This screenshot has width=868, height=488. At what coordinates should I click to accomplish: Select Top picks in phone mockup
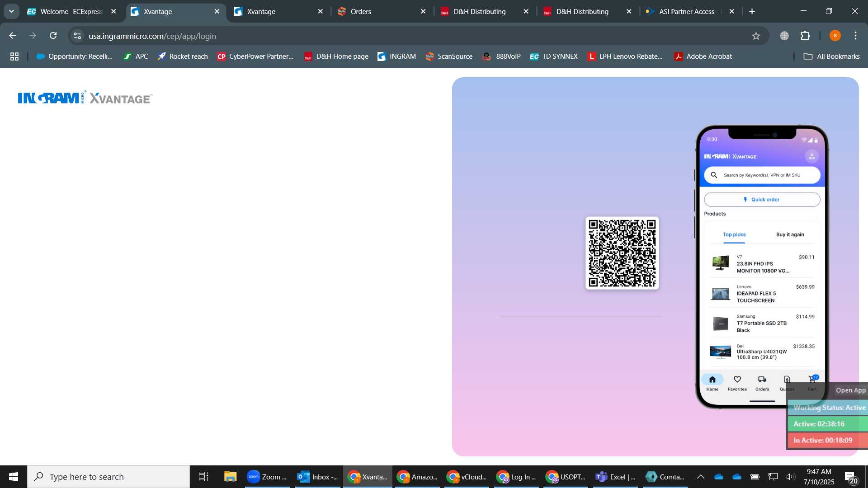[x=734, y=235]
